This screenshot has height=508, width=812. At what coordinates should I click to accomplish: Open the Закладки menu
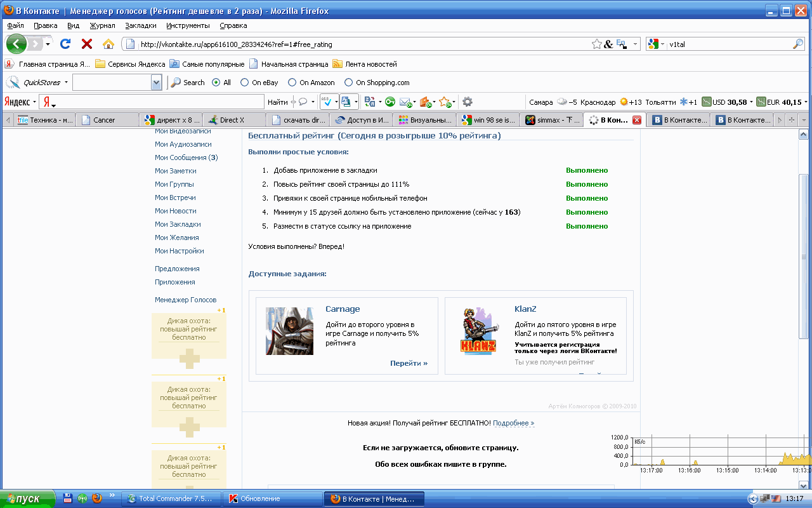pyautogui.click(x=140, y=25)
